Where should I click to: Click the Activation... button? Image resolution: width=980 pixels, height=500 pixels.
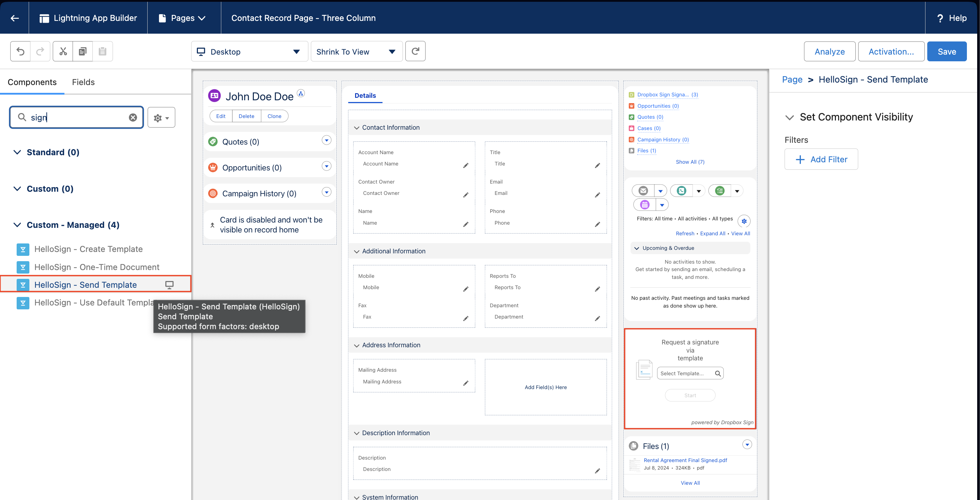point(891,51)
